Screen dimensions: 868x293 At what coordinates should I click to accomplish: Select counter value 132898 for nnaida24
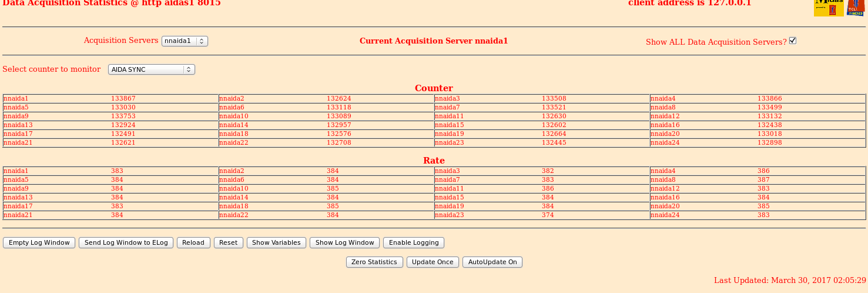click(770, 143)
